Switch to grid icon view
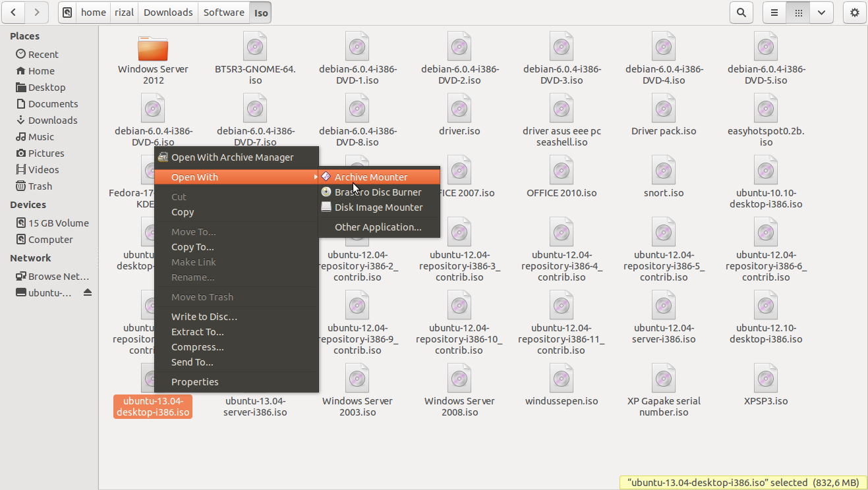 (x=797, y=12)
